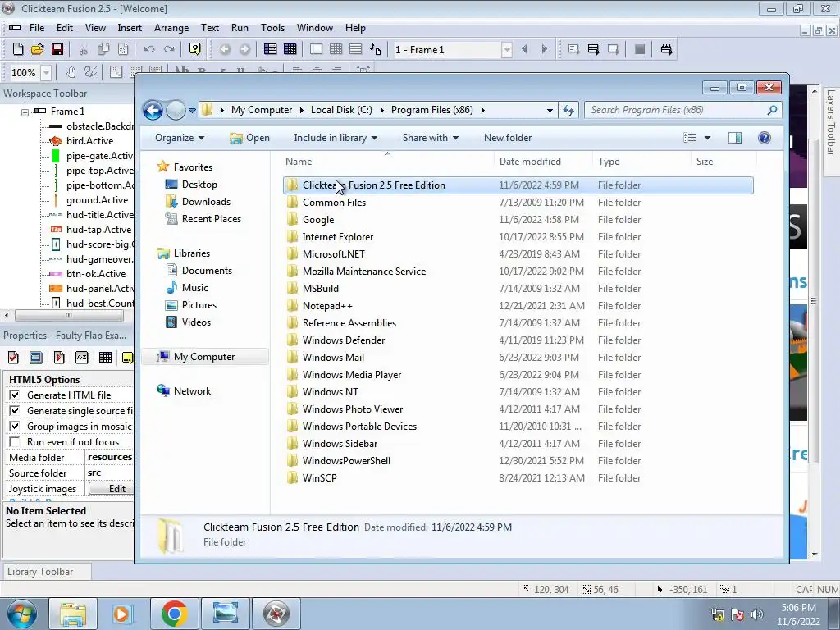Image resolution: width=840 pixels, height=630 pixels.
Task: Open Share with dropdown
Action: click(x=430, y=138)
